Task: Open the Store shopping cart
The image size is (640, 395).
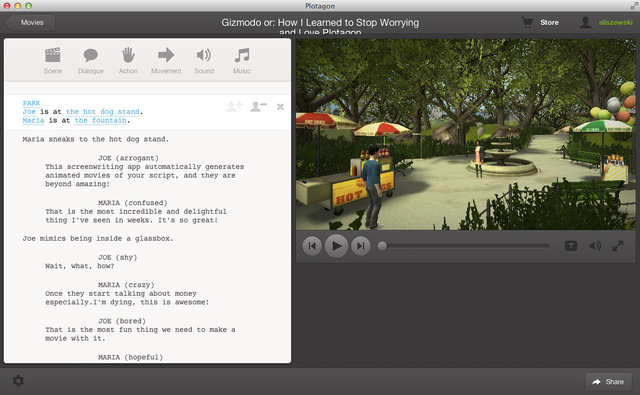Action: pyautogui.click(x=540, y=22)
